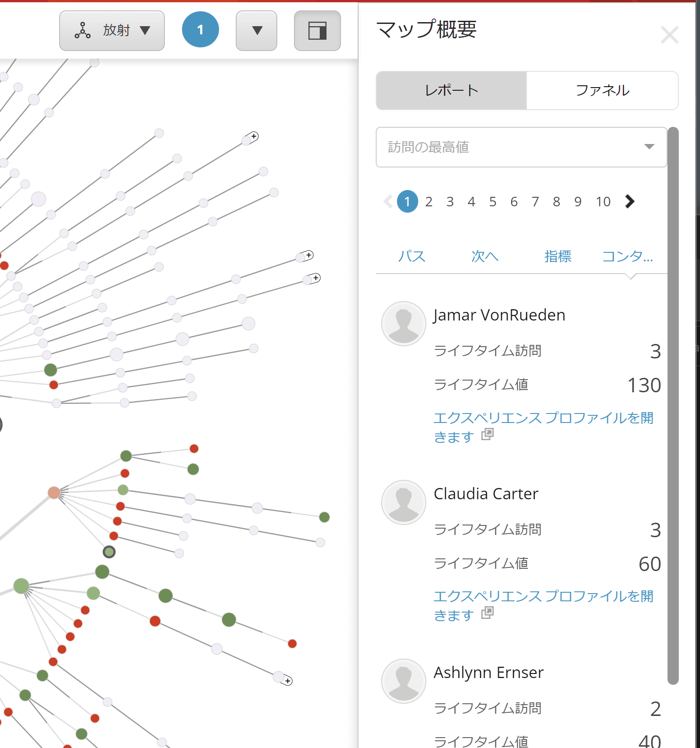
Task: Select the name Ashlynn Ernser
Action: [x=489, y=673]
